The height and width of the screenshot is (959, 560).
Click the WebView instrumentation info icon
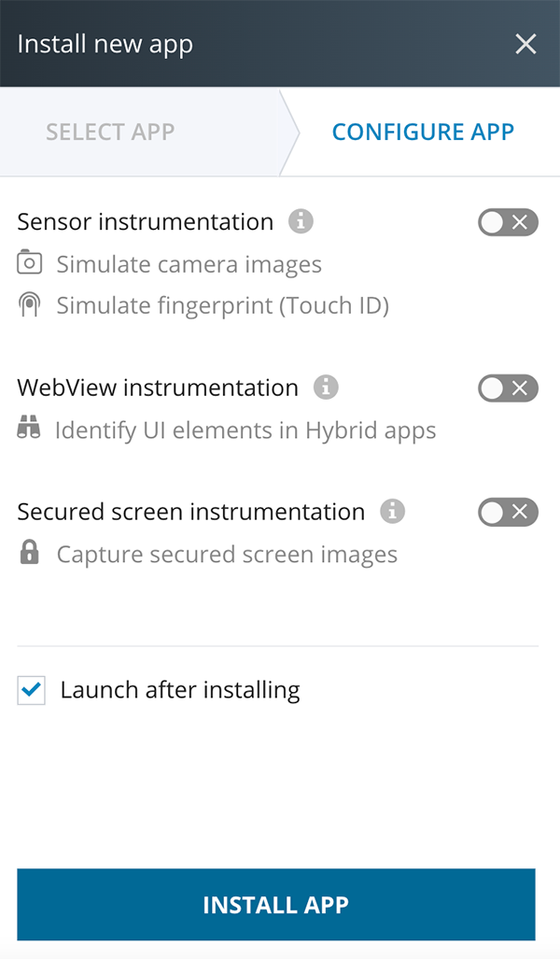click(x=326, y=388)
